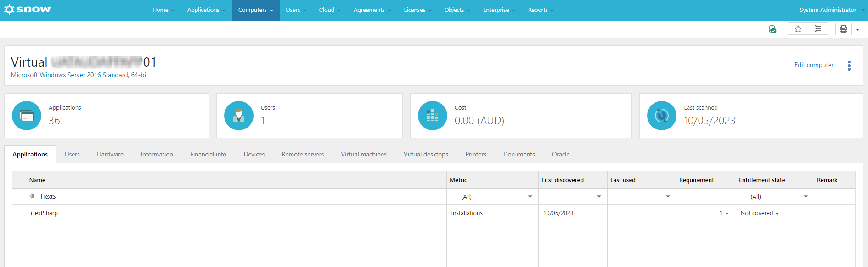Click the Last scanned tile icon
This screenshot has width=868, height=267.
coord(662,116)
